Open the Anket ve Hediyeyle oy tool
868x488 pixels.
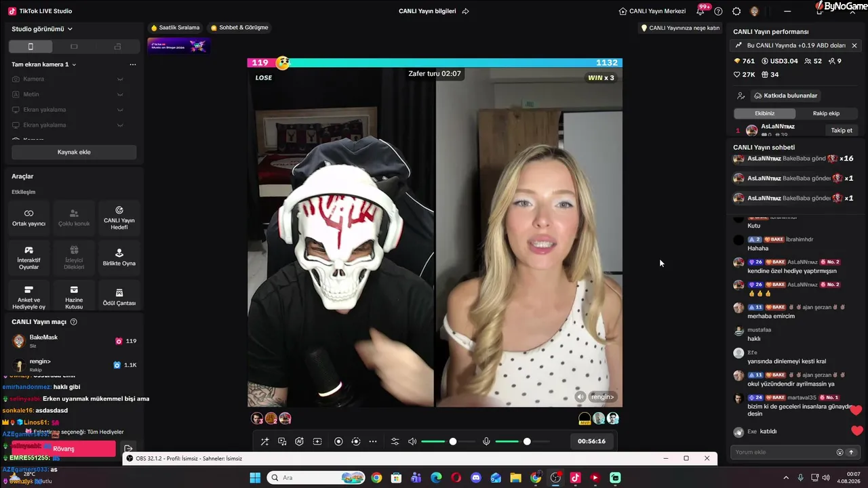tap(28, 297)
